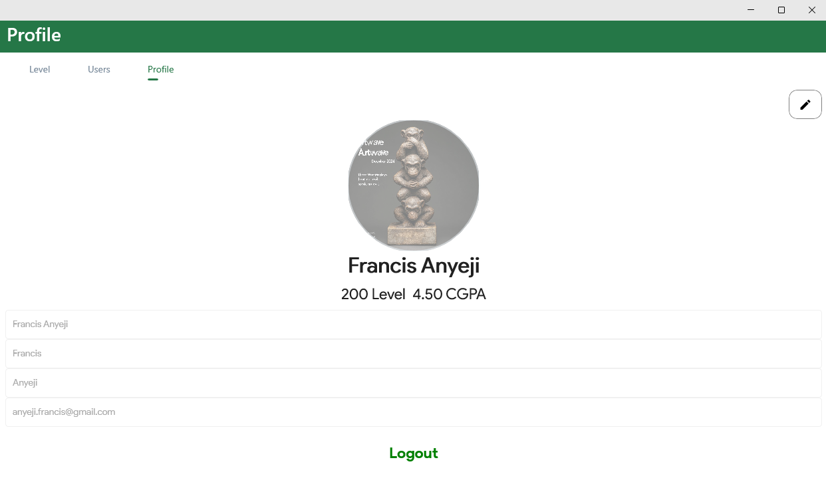Click the 'Artwave' text on the avatar
This screenshot has height=504, width=826.
tap(373, 153)
